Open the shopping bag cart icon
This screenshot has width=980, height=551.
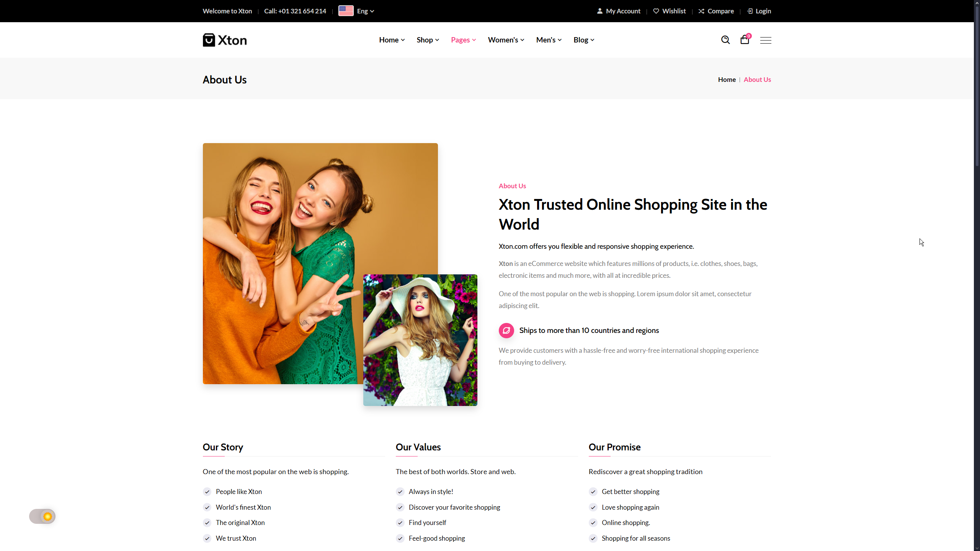pyautogui.click(x=745, y=40)
